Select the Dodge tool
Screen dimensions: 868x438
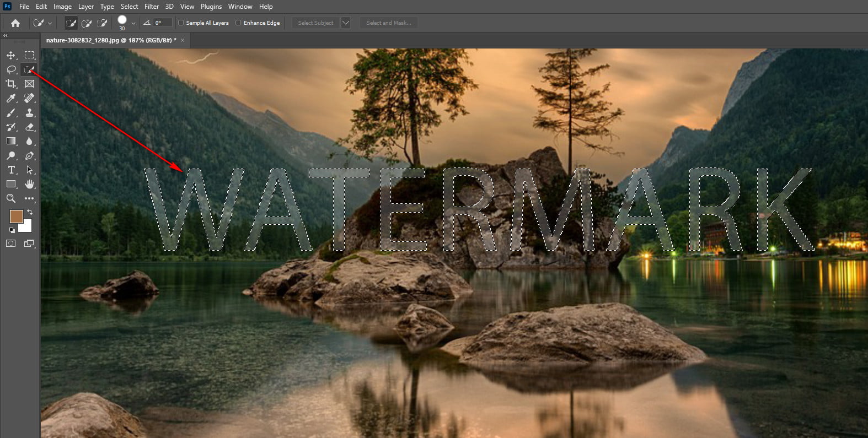click(x=11, y=155)
